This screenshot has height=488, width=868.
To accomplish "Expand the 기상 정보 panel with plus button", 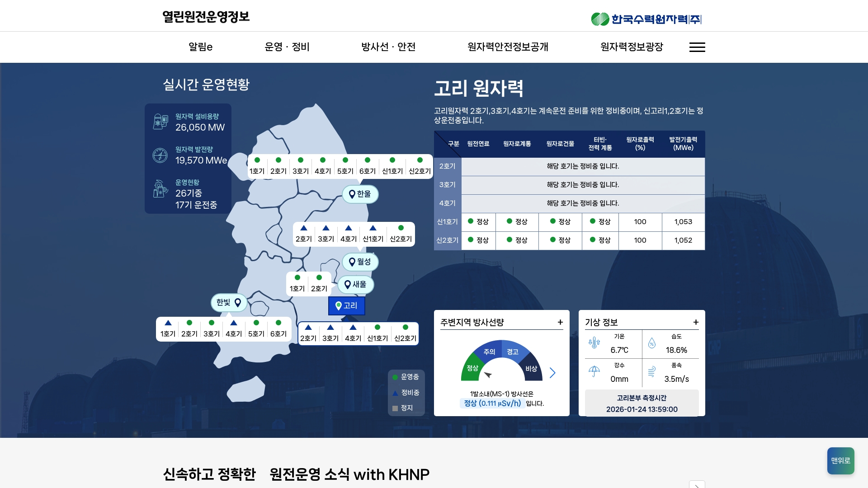I will (x=696, y=322).
